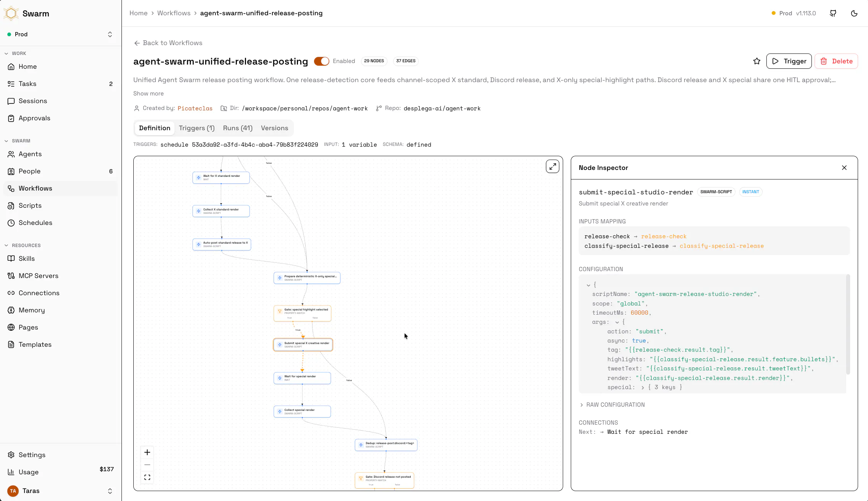Click the MCP Servers icon
Viewport: 868px width, 501px height.
[11, 276]
